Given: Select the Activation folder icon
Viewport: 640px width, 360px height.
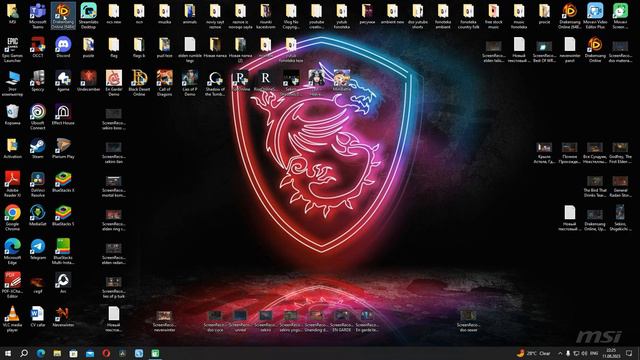Looking at the screenshot, I should (x=12, y=148).
